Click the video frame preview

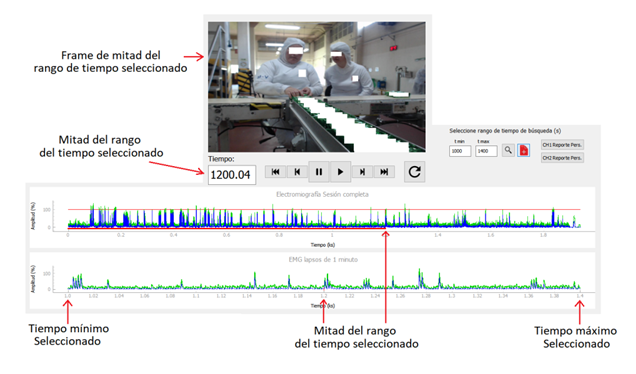pos(317,87)
